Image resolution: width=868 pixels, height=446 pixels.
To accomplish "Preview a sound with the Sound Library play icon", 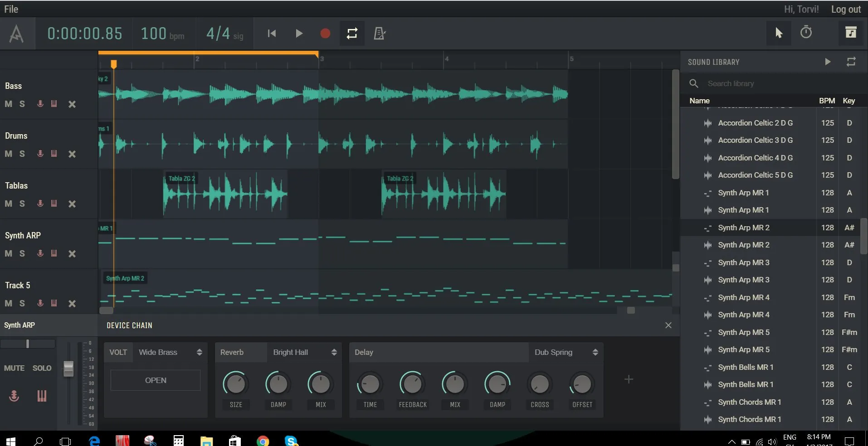I will (x=828, y=62).
